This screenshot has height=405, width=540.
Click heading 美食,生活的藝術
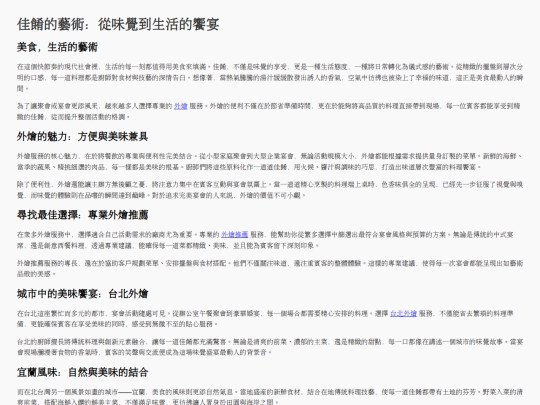[x=57, y=47]
